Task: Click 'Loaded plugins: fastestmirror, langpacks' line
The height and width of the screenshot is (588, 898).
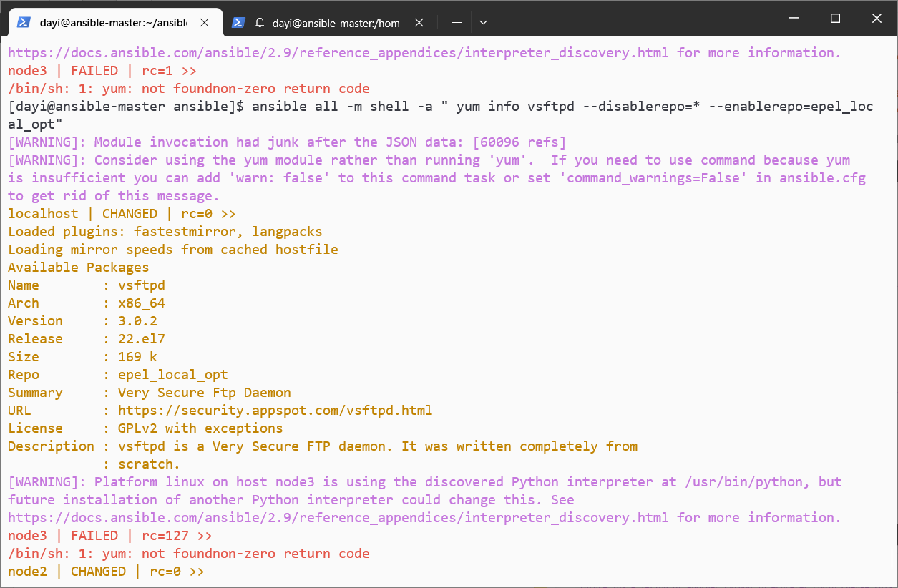Action: pyautogui.click(x=165, y=232)
